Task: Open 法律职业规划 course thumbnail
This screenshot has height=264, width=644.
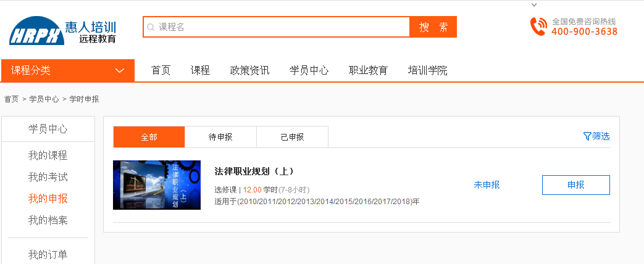Action: [x=157, y=185]
